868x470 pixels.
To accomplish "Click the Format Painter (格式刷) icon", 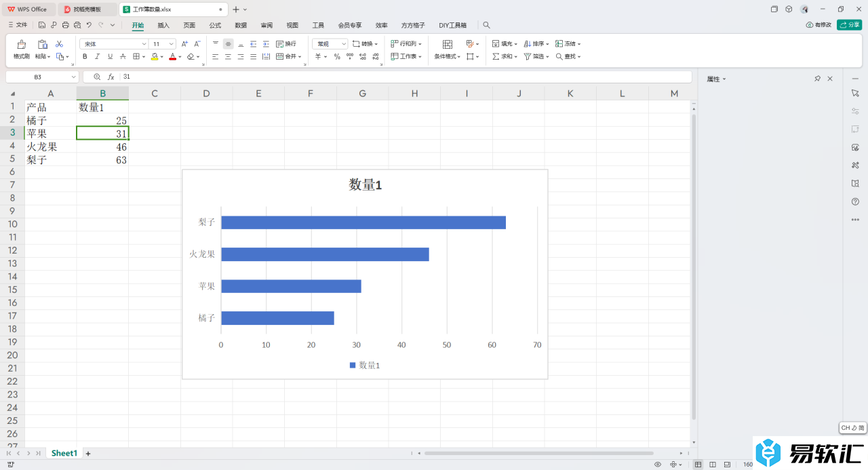I will click(22, 44).
